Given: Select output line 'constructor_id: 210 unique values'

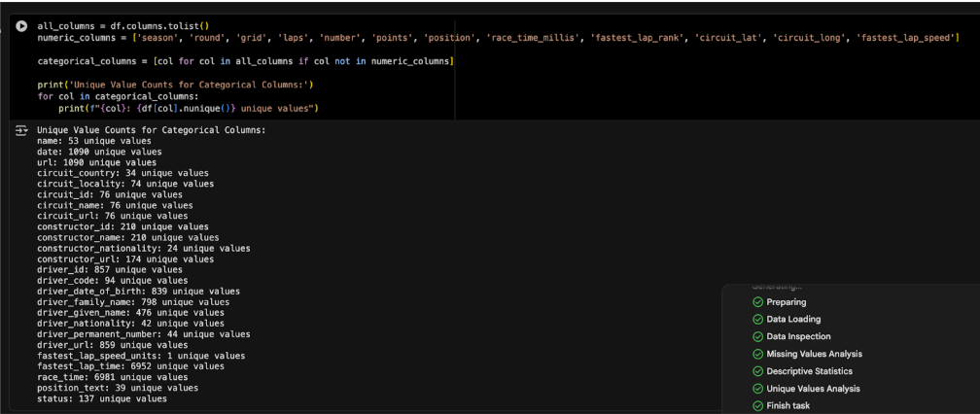Looking at the screenshot, I should pyautogui.click(x=122, y=226).
